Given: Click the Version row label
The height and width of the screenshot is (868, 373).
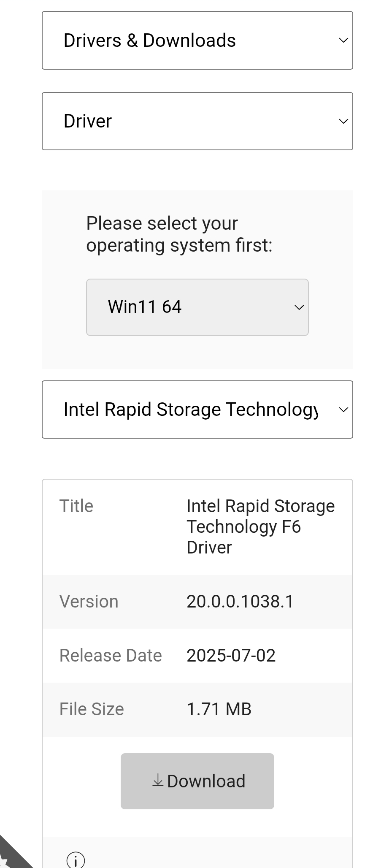Looking at the screenshot, I should [89, 602].
